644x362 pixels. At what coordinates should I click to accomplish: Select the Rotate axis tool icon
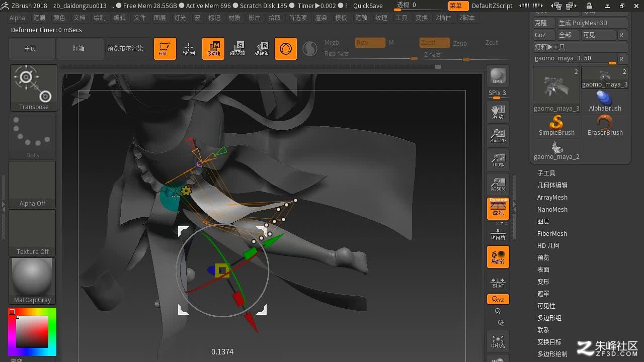[x=262, y=49]
